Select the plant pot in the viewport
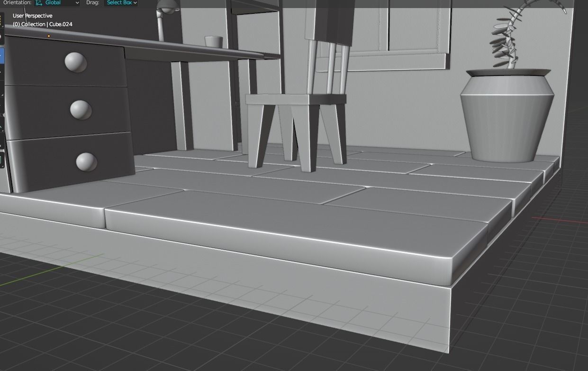The height and width of the screenshot is (371, 588). point(507,116)
